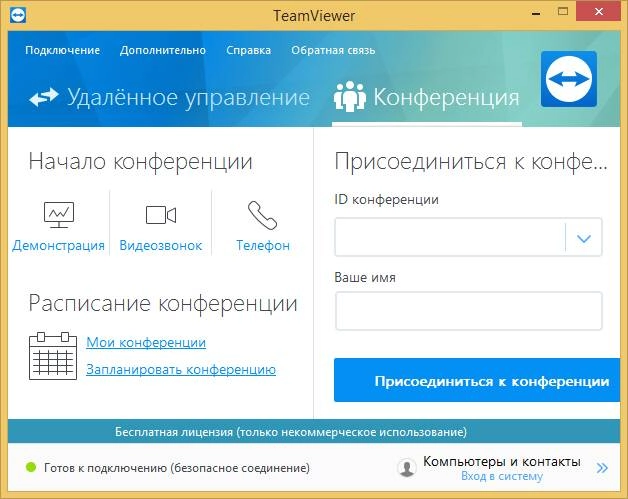Open the Мои конференции link

pyautogui.click(x=146, y=342)
